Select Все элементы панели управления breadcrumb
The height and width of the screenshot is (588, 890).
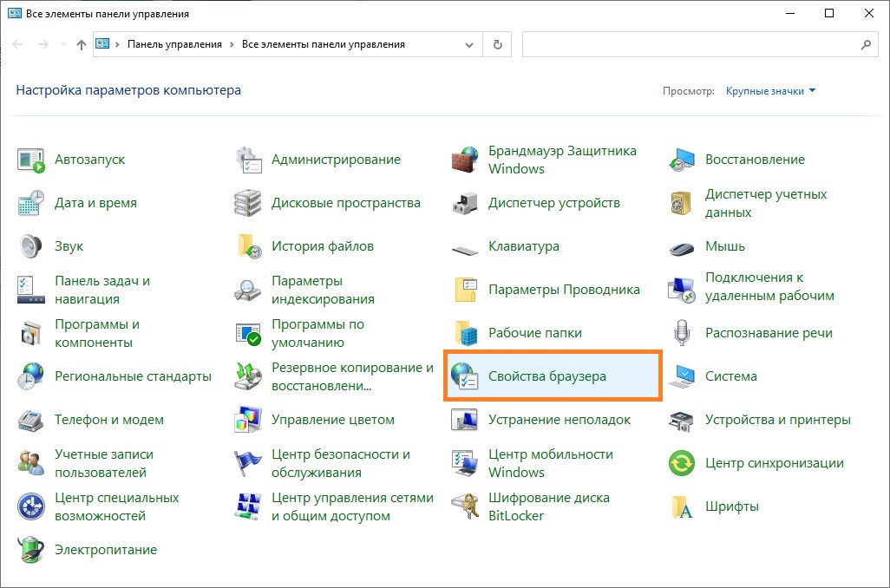(324, 44)
